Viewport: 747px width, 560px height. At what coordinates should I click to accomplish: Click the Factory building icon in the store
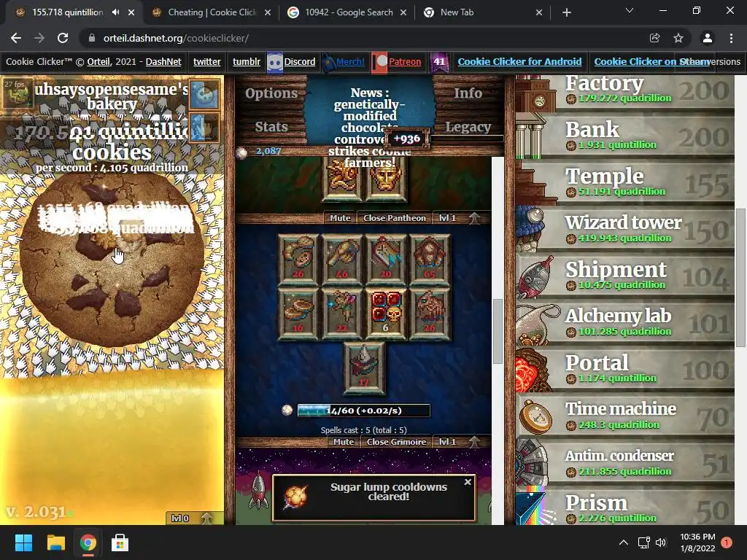click(x=536, y=93)
